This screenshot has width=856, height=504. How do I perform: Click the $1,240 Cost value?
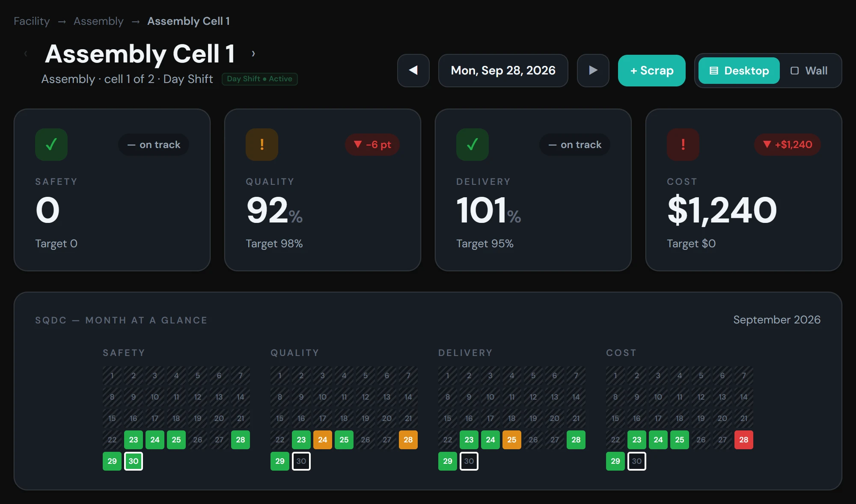722,210
